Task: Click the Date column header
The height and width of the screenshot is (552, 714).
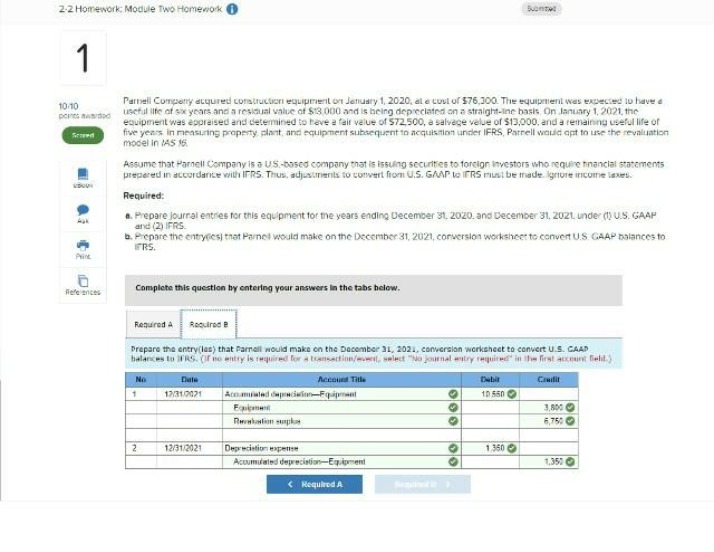Action: 189,379
